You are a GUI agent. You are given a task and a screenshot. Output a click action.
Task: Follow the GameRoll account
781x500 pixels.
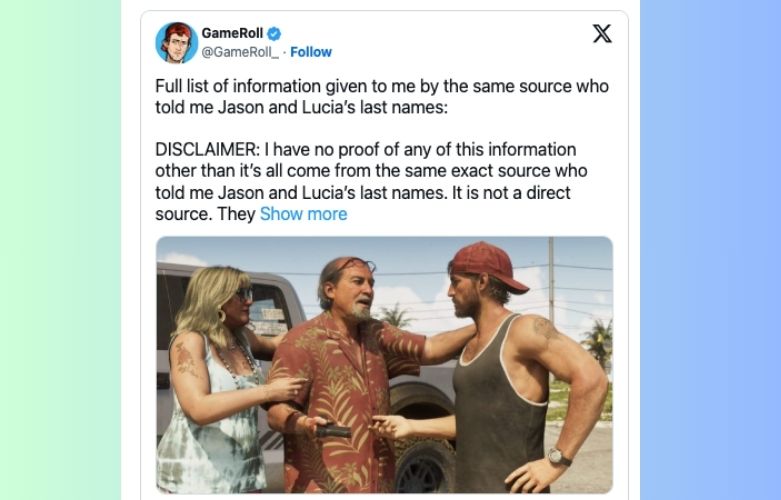click(311, 52)
